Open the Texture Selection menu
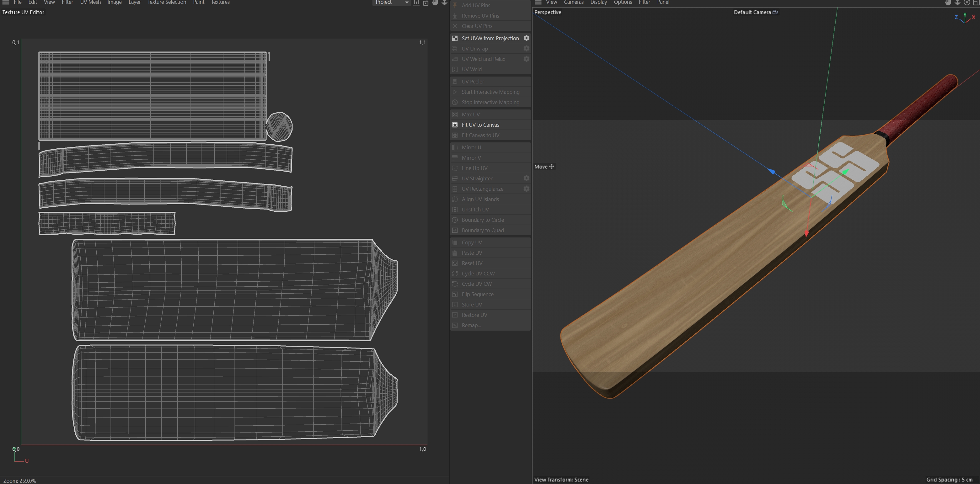Viewport: 980px width, 484px height. [x=167, y=2]
